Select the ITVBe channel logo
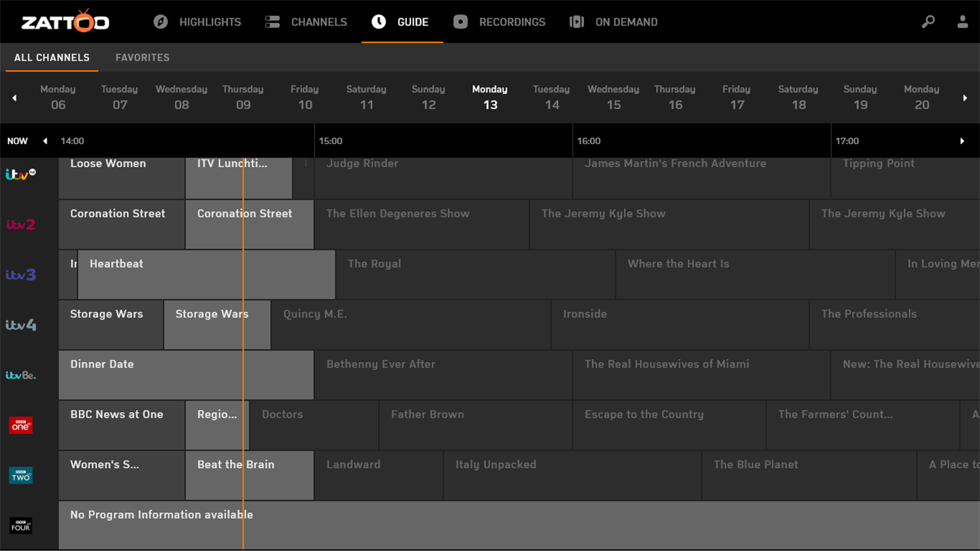The height and width of the screenshot is (551, 980). click(x=20, y=375)
